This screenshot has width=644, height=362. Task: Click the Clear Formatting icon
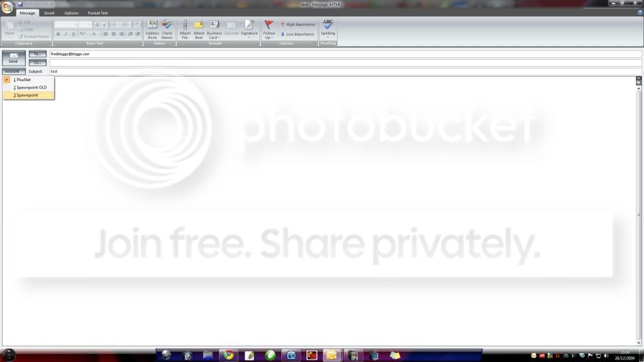(x=136, y=25)
